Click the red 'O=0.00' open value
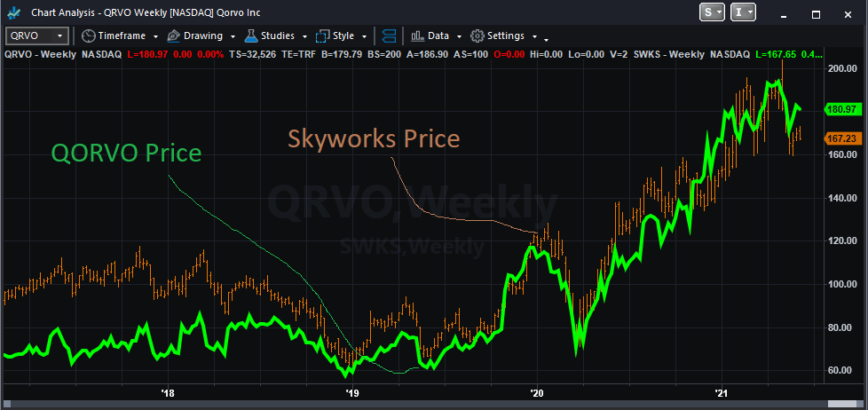 tap(508, 54)
